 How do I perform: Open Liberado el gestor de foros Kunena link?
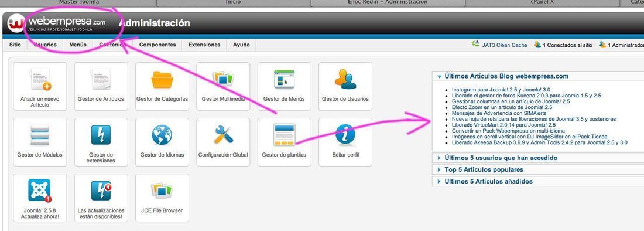pos(526,96)
